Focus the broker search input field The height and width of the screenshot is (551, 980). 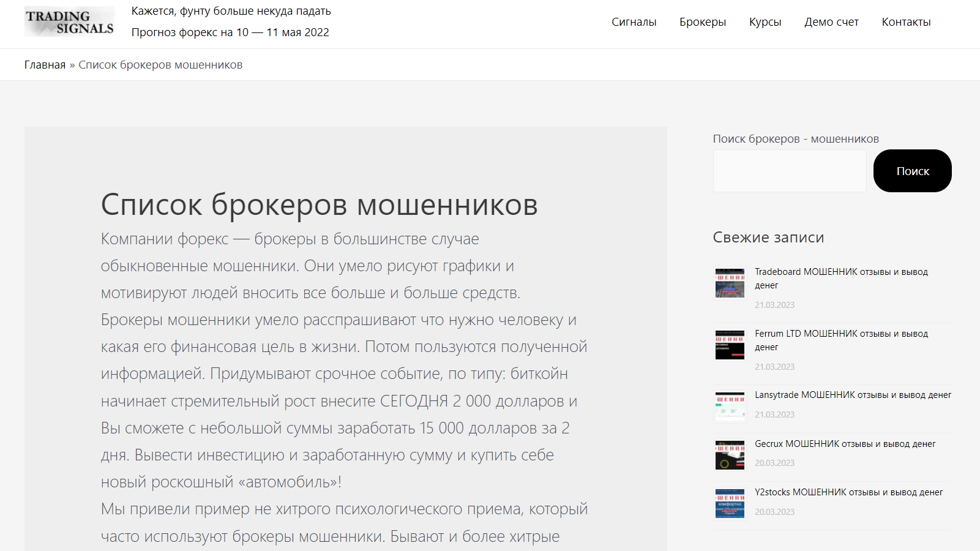point(790,171)
